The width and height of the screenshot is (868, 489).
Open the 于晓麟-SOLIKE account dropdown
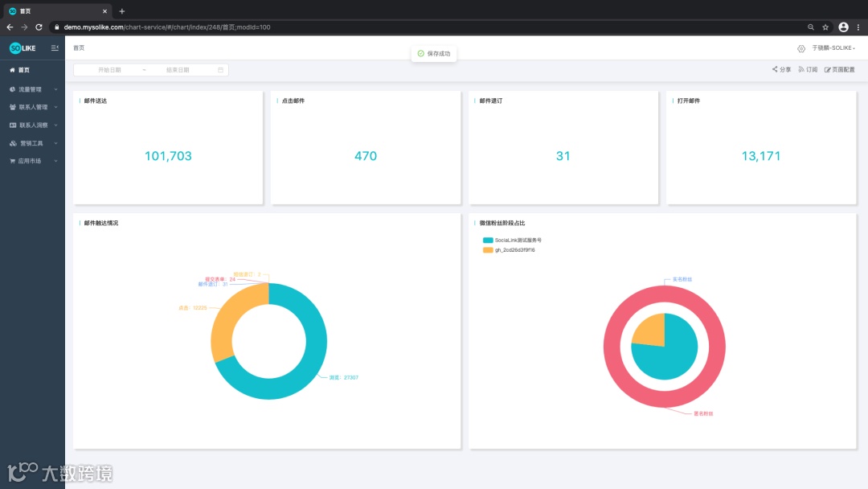(x=833, y=48)
